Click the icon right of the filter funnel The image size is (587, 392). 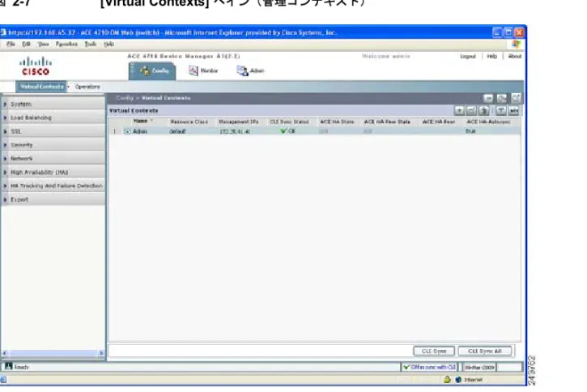pos(514,110)
